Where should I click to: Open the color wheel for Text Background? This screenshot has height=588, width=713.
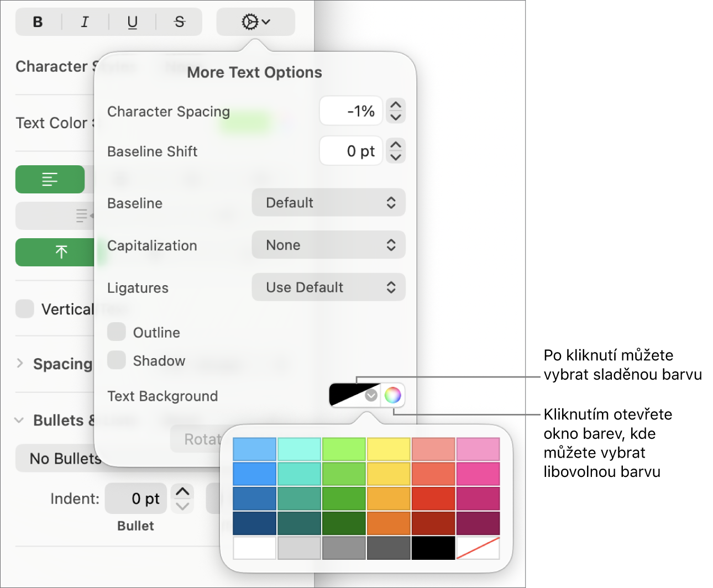click(x=392, y=395)
